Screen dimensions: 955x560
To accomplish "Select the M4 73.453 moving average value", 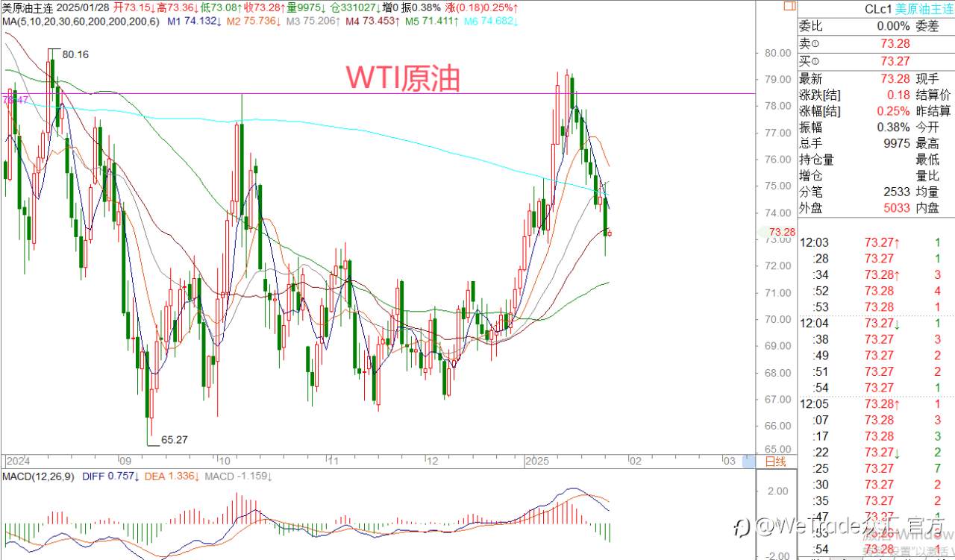I will point(372,22).
